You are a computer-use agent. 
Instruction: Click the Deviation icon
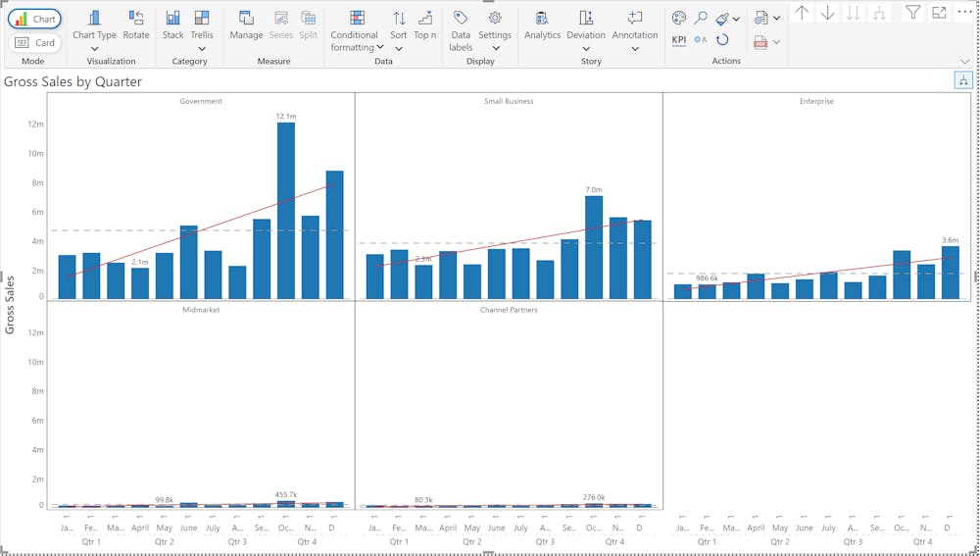pyautogui.click(x=586, y=18)
